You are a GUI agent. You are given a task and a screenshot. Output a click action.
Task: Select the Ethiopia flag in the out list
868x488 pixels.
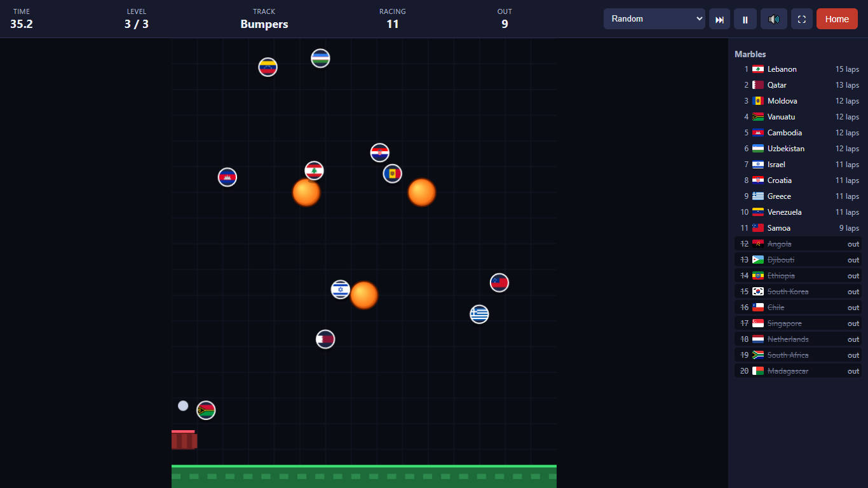[758, 276]
